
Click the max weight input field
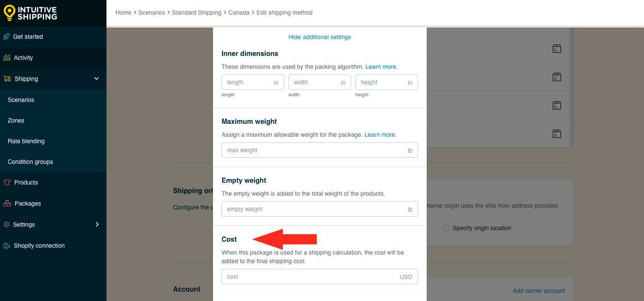pyautogui.click(x=320, y=150)
